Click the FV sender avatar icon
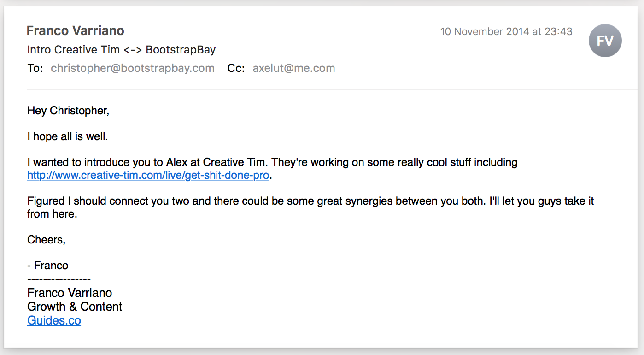The width and height of the screenshot is (644, 355). pos(605,41)
